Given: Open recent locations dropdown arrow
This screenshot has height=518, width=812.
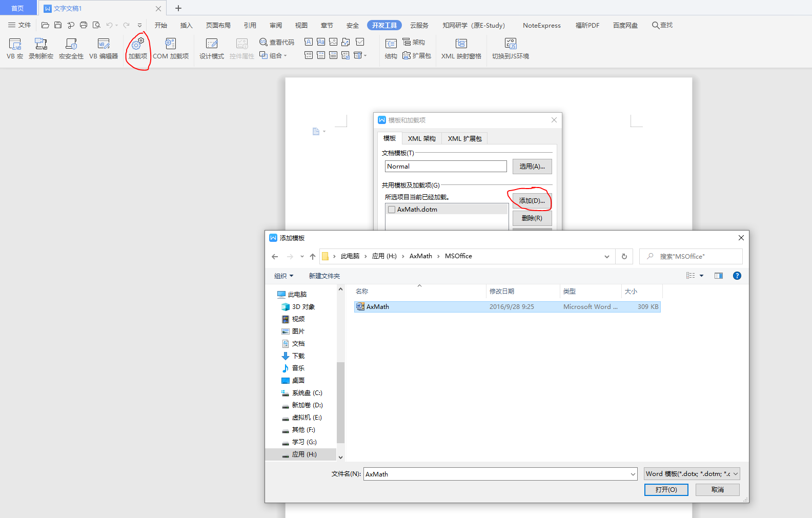Looking at the screenshot, I should click(302, 257).
